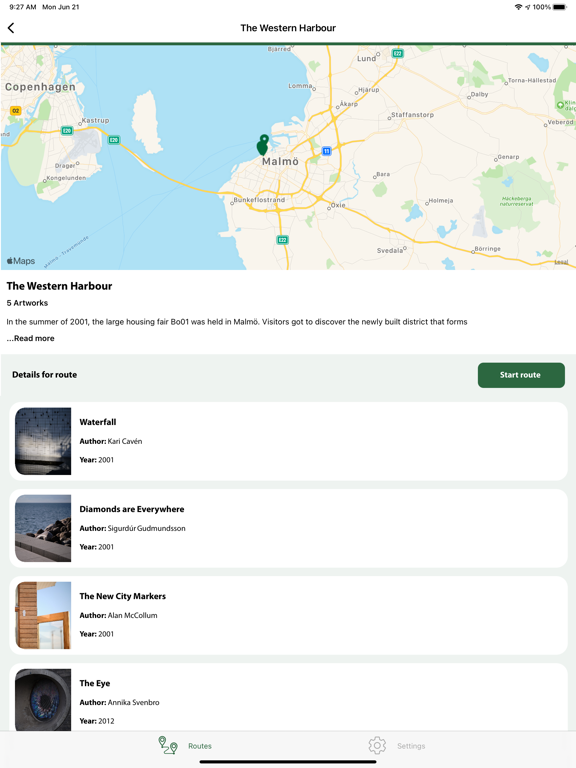This screenshot has height=768, width=576.
Task: Open the Settings gear icon
Action: click(377, 745)
